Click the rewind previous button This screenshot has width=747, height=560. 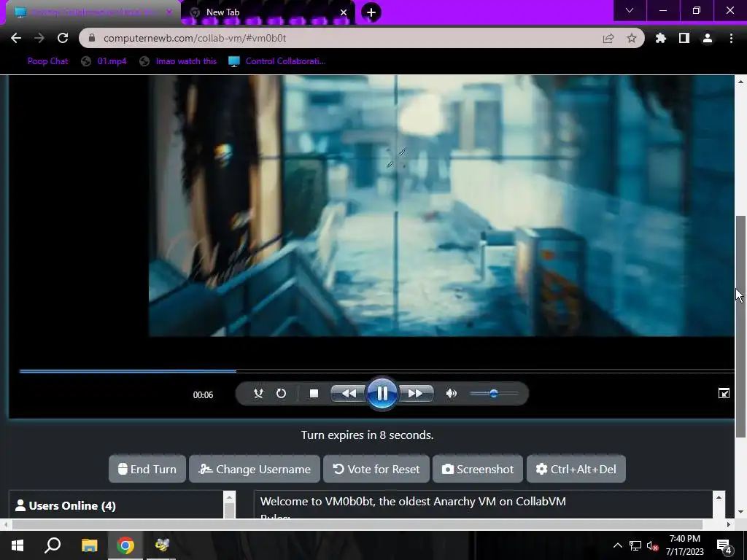349,393
